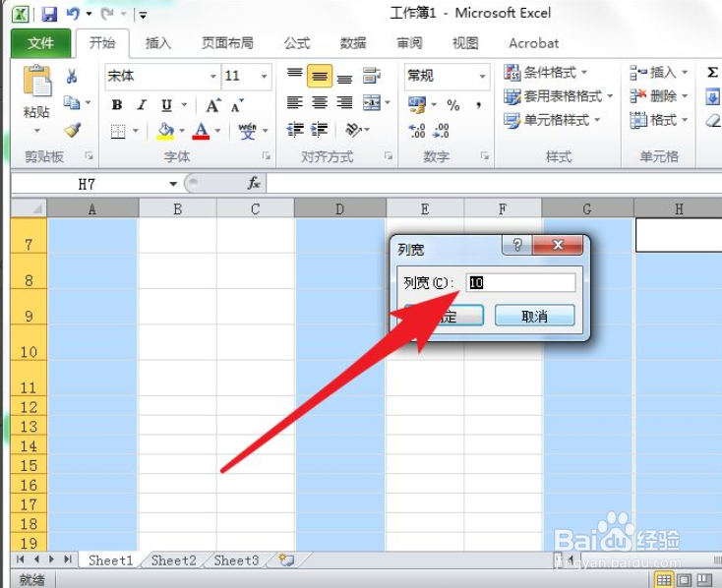Click 取消 in column width dialog

click(x=534, y=316)
